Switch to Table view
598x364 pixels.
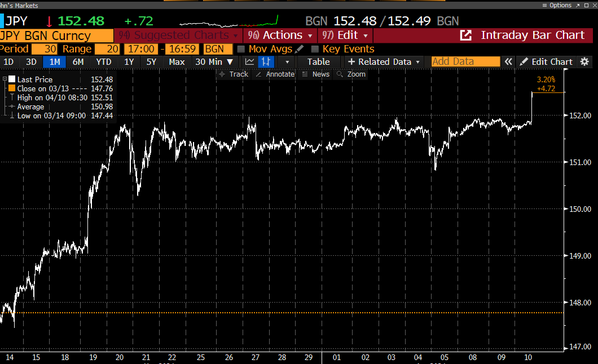(318, 61)
